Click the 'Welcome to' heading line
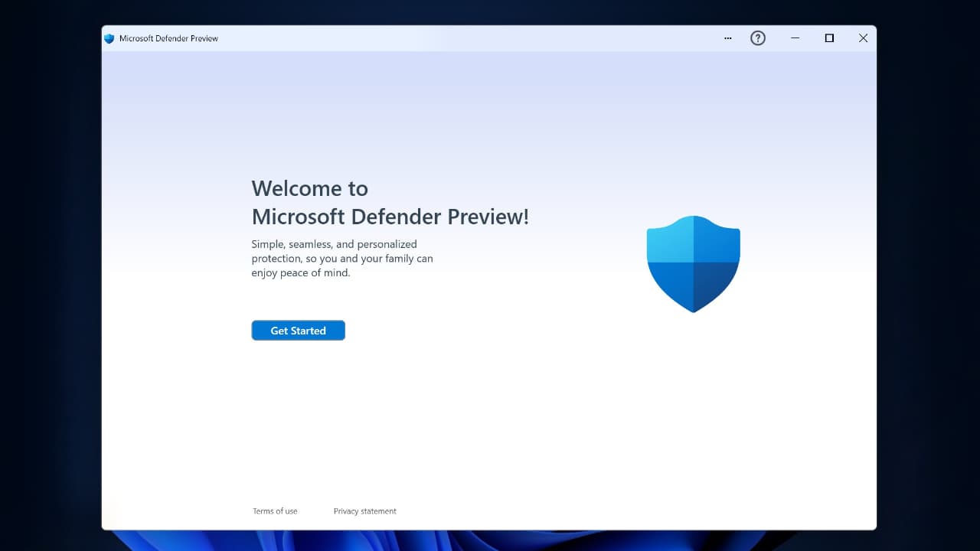This screenshot has height=551, width=980. pyautogui.click(x=309, y=188)
